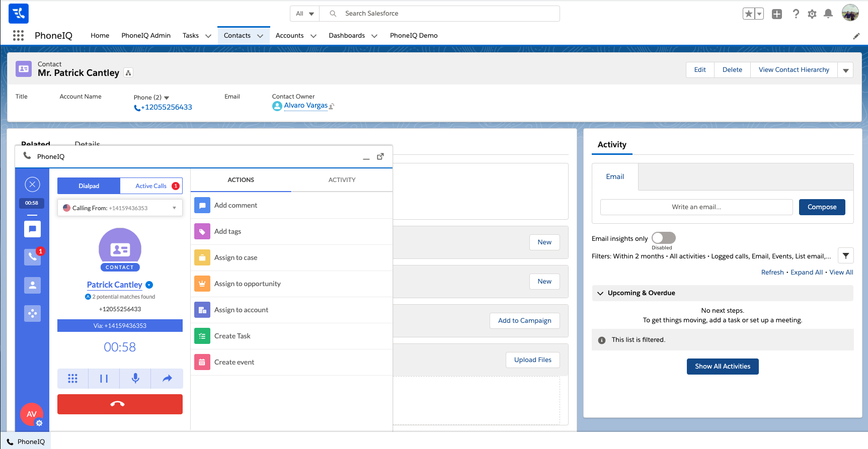Image resolution: width=868 pixels, height=449 pixels.
Task: Toggle Email insights only switch
Action: tap(663, 238)
